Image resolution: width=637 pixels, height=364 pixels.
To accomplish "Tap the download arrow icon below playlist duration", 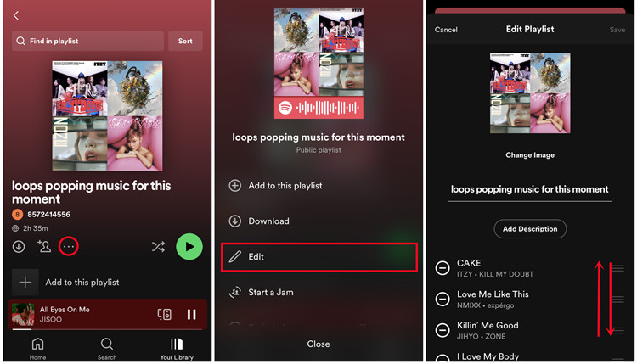I will [x=19, y=246].
